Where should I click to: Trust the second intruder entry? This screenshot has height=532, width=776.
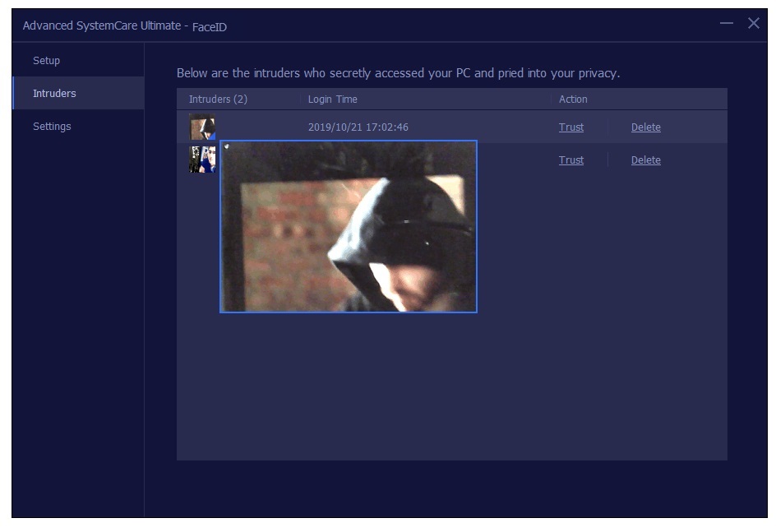pyautogui.click(x=570, y=160)
